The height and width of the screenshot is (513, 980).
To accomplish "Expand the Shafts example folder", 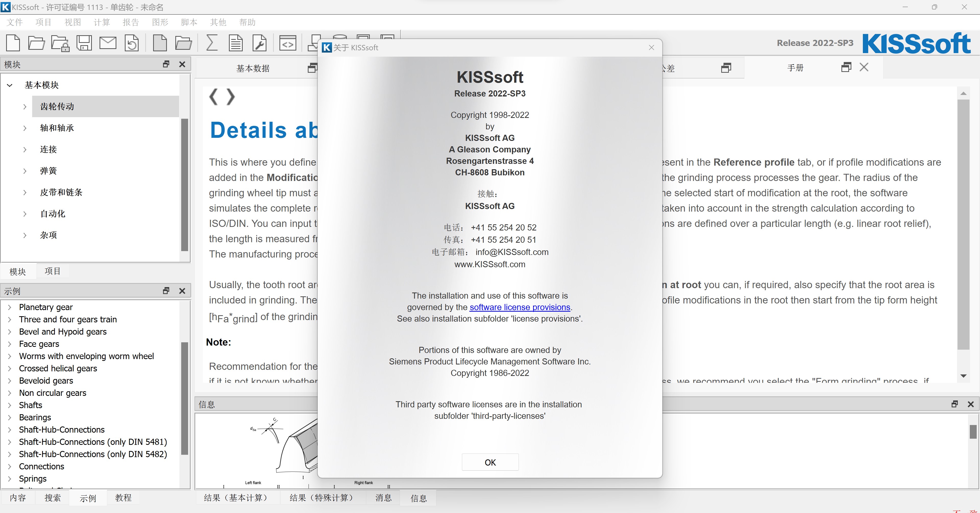I will pyautogui.click(x=10, y=405).
